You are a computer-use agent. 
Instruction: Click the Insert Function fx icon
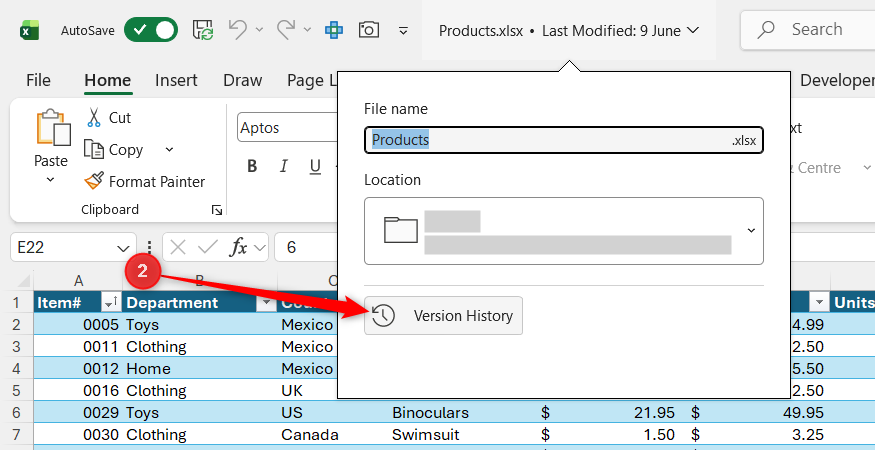[x=238, y=247]
